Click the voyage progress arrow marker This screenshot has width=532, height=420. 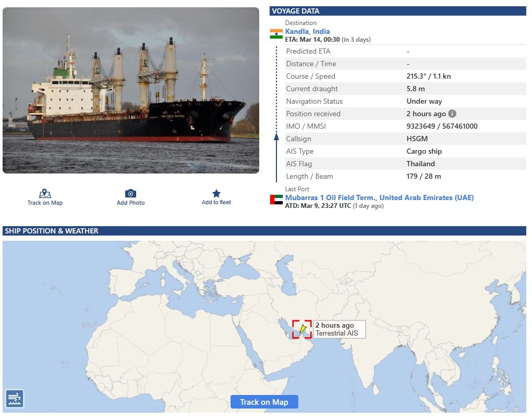coord(276,137)
